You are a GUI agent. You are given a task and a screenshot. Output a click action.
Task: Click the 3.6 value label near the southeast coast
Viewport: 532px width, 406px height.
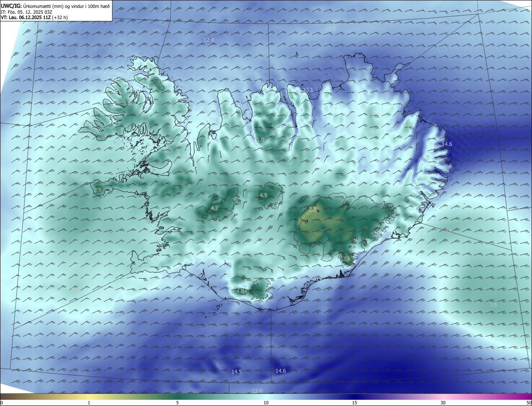(347, 259)
